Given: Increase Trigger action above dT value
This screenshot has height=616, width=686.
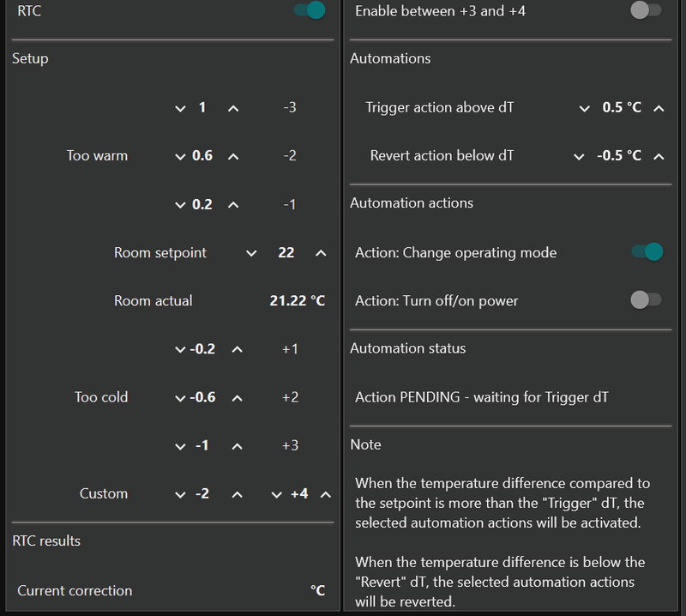Looking at the screenshot, I should coord(659,108).
